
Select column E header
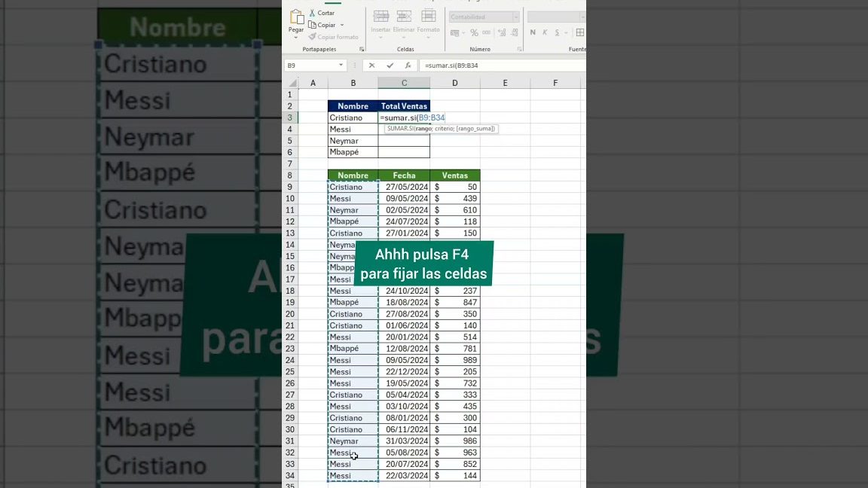(505, 83)
